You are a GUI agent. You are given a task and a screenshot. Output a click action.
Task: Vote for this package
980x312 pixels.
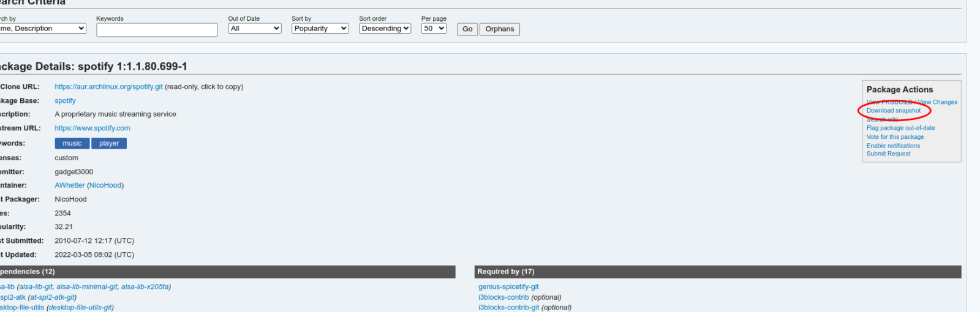tap(895, 137)
